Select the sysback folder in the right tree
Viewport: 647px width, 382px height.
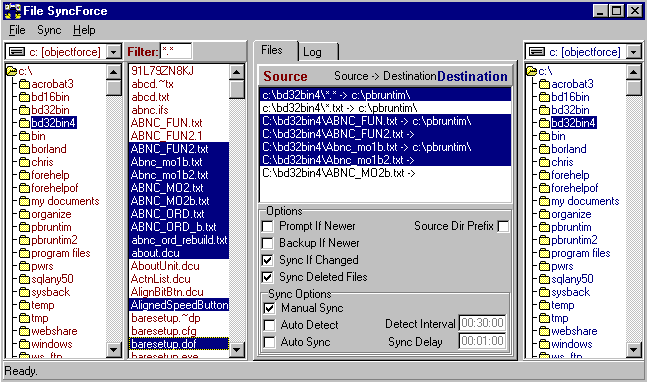571,292
